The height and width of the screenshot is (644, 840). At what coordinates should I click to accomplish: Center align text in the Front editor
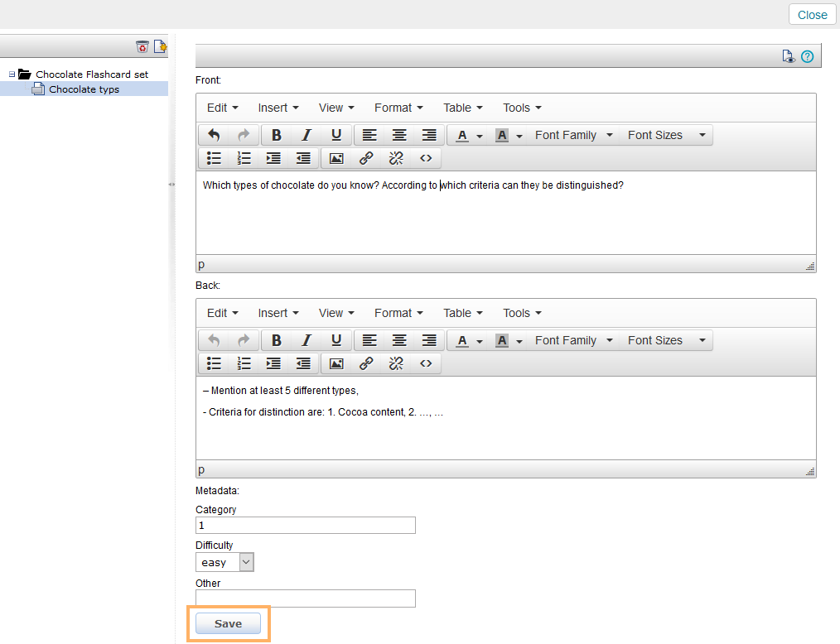tap(399, 135)
